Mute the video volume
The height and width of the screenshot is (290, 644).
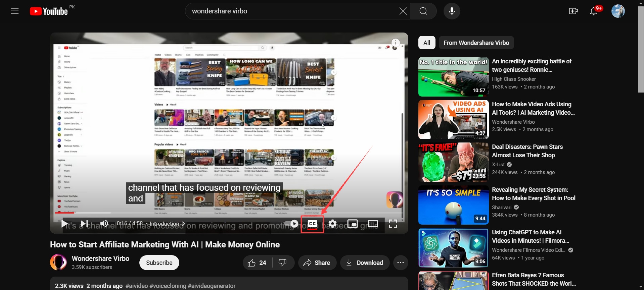click(x=104, y=224)
